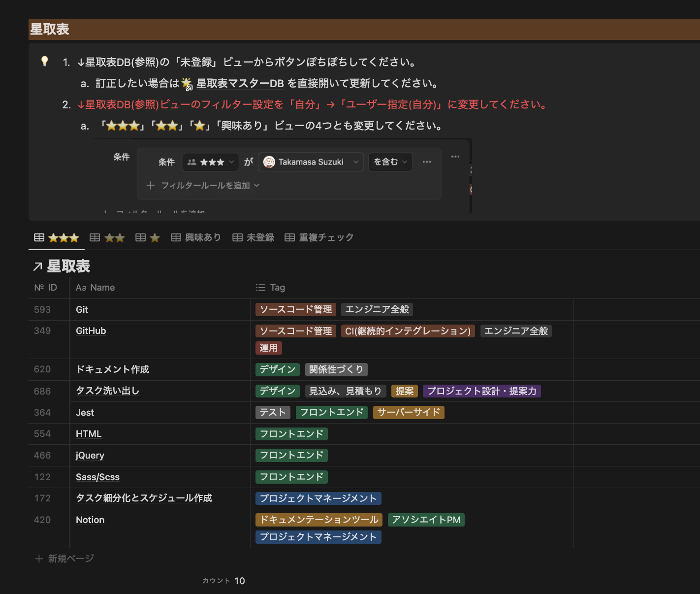Switch to the 重複チェック view tab

click(319, 237)
